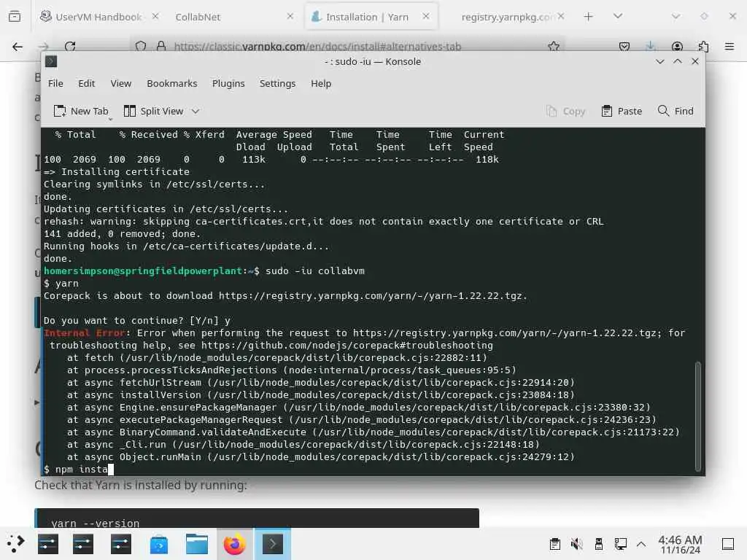Viewport: 747px width, 560px height.
Task: Open the Firefox account icon
Action: click(677, 47)
